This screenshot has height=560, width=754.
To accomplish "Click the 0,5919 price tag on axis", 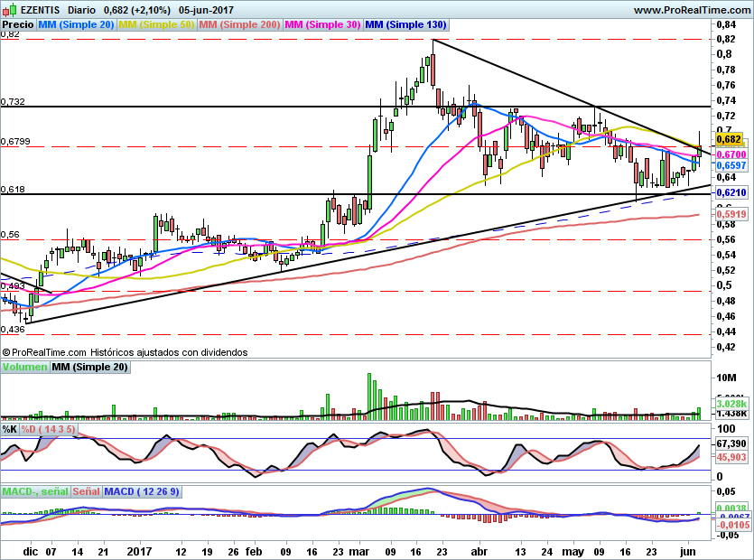I will (x=729, y=214).
